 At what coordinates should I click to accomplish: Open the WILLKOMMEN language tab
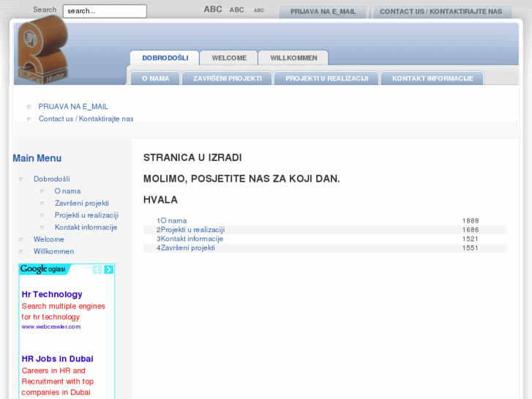click(x=293, y=58)
